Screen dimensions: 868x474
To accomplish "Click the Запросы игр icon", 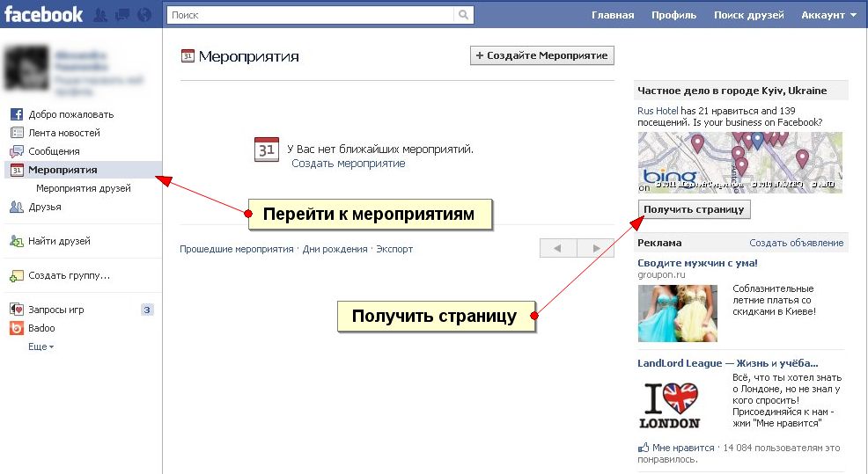I will [17, 310].
